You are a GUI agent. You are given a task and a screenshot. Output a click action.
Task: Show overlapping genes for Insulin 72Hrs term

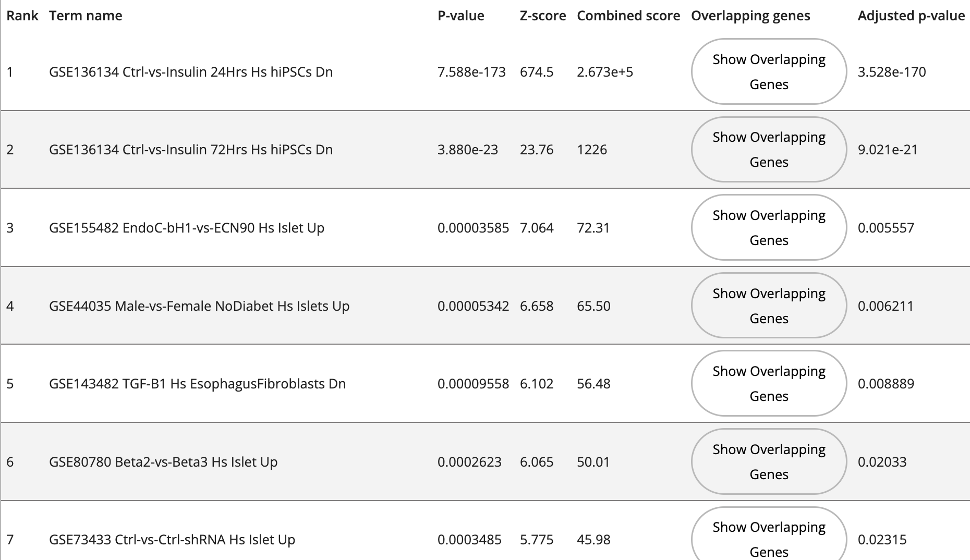[769, 150]
